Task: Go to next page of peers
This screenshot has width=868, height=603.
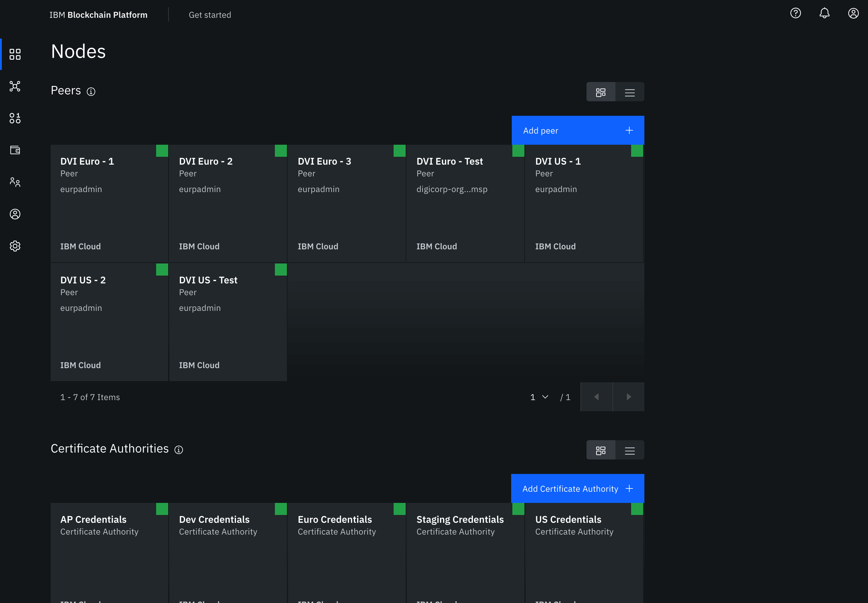Action: [x=628, y=397]
